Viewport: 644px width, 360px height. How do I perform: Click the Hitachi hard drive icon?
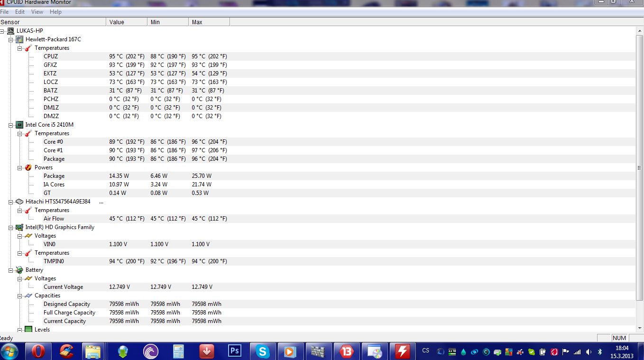[x=19, y=202]
